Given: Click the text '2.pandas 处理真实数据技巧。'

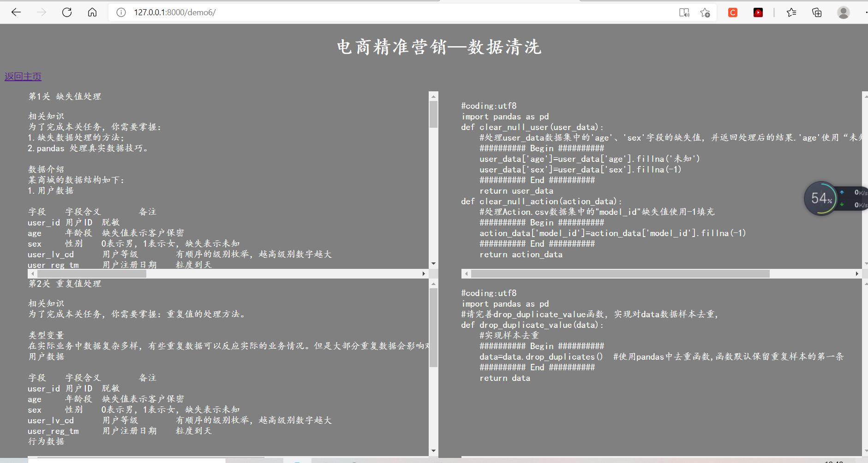Looking at the screenshot, I should tap(88, 148).
